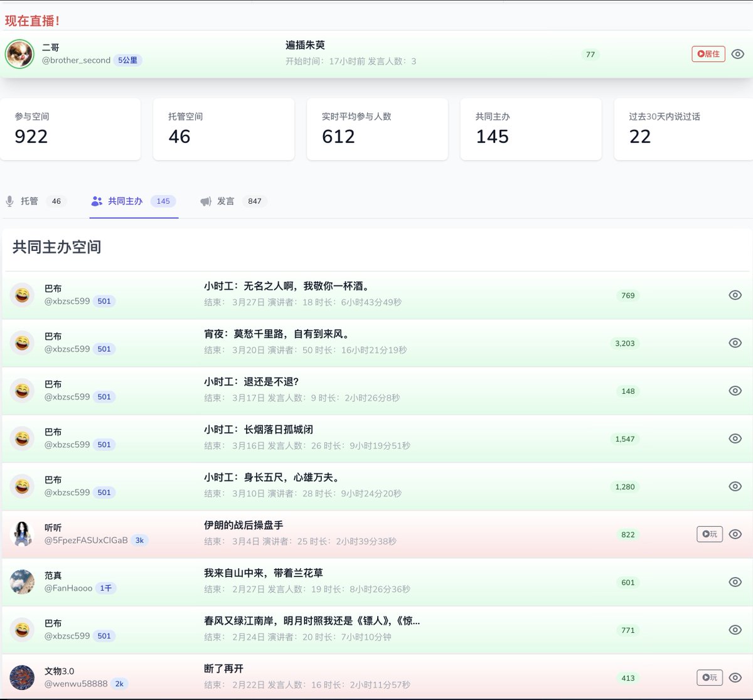
Task: Open the space 春风又绿江南岸，明月时照我还是
Action: click(x=312, y=621)
